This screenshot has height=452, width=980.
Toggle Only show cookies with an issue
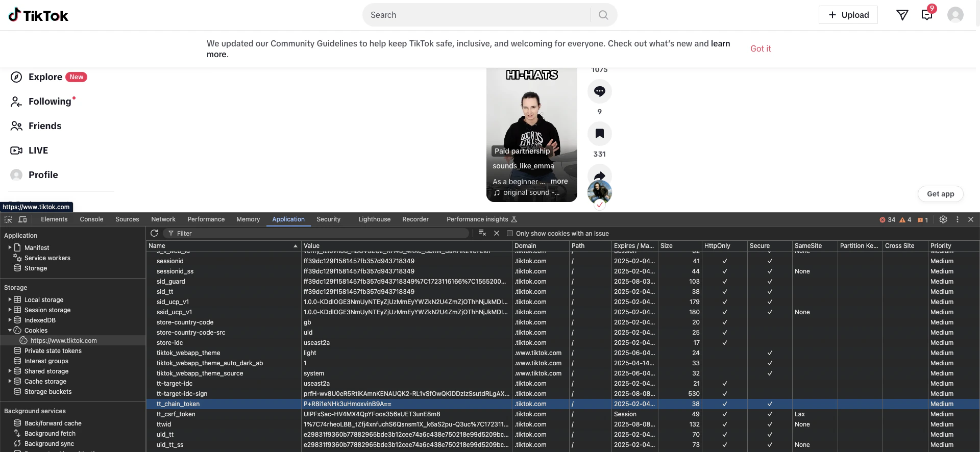click(510, 234)
